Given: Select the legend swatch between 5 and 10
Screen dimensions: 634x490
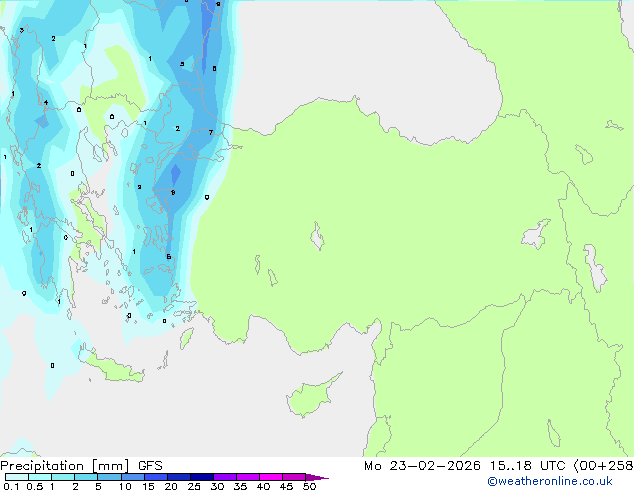Looking at the screenshot, I should pyautogui.click(x=109, y=477).
